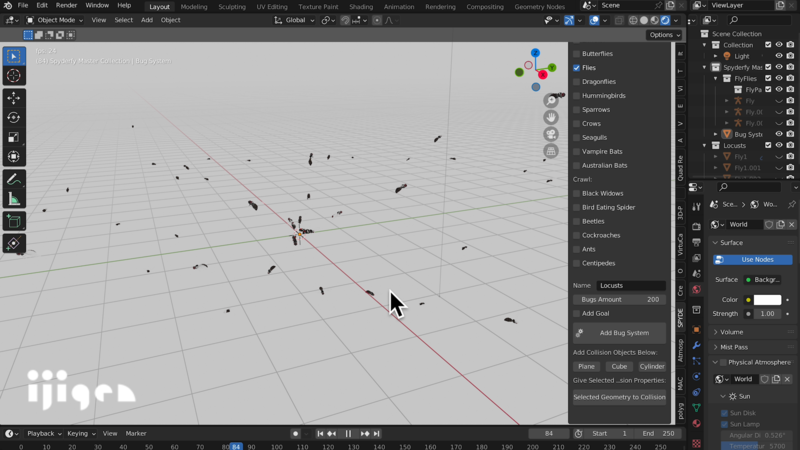This screenshot has width=800, height=450.
Task: Jump to timeline end
Action: (377, 434)
